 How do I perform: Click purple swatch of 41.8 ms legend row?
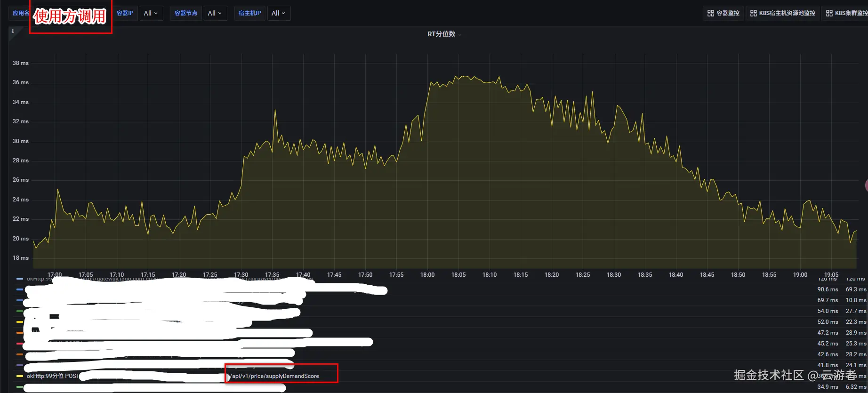coord(20,365)
